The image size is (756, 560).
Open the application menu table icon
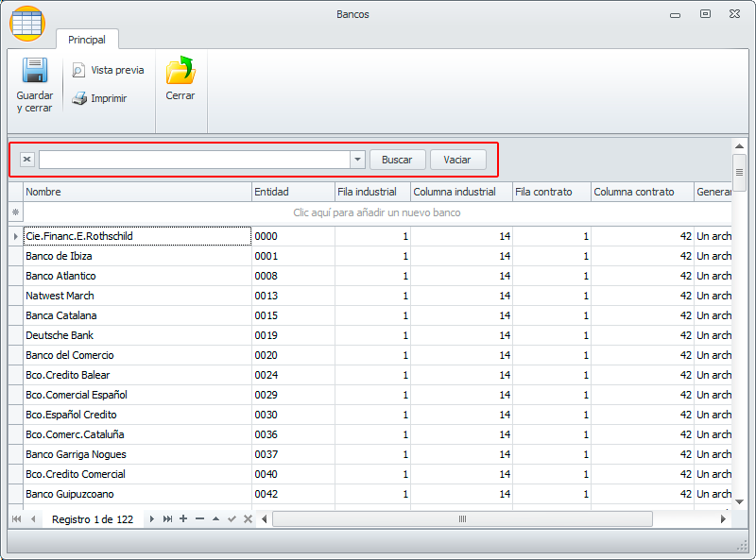(27, 23)
